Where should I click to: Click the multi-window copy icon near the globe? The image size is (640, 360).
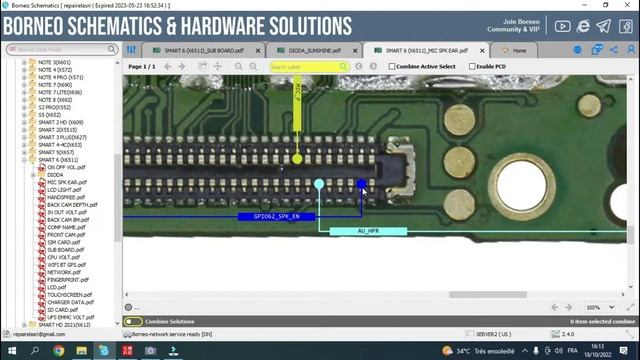[x=597, y=50]
